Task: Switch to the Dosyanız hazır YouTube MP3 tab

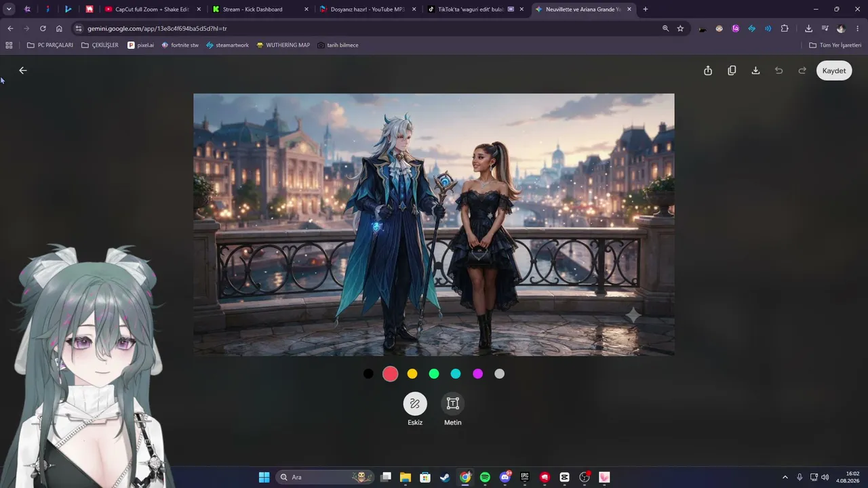Action: [367, 9]
